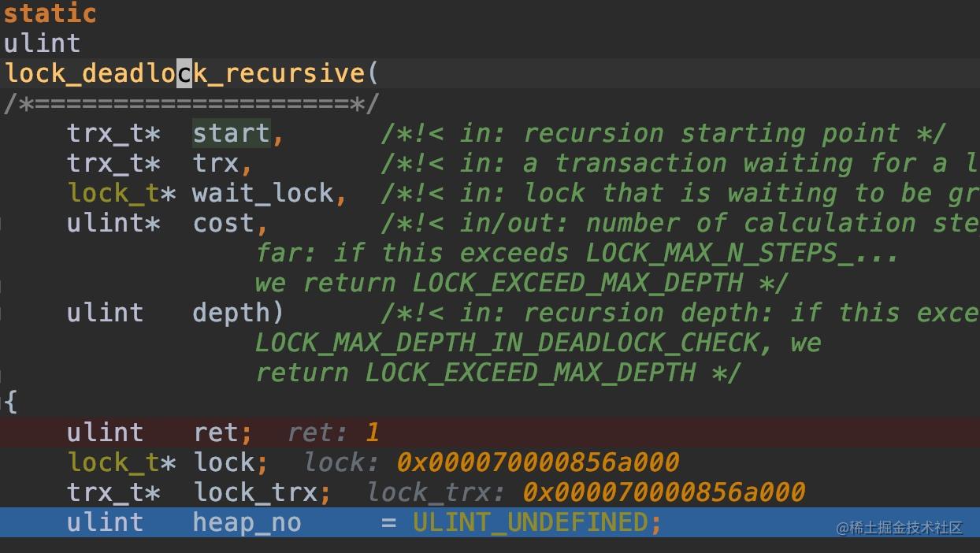Click the heap_no variable on highlighted line

(x=247, y=521)
